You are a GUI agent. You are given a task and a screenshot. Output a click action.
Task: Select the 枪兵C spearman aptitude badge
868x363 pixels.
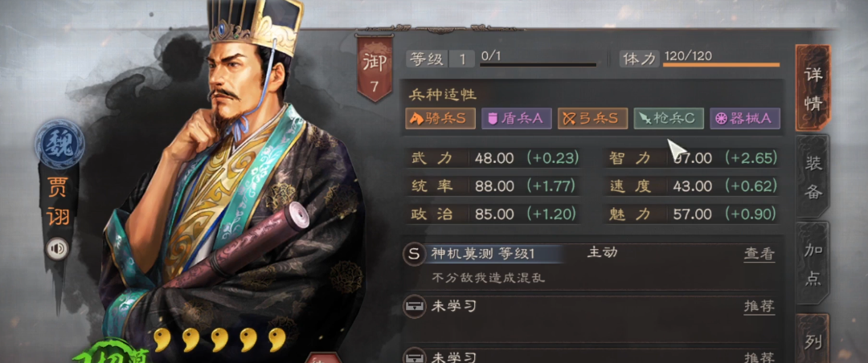669,118
